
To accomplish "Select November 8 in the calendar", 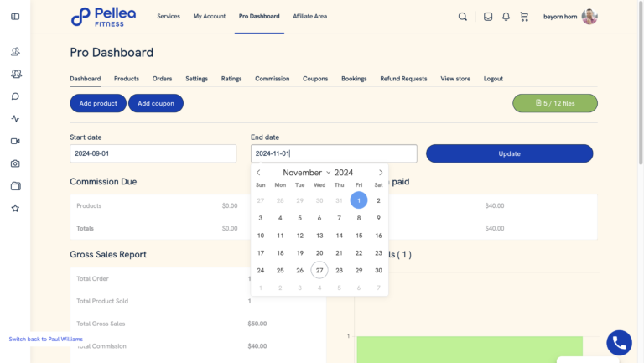I will 359,218.
